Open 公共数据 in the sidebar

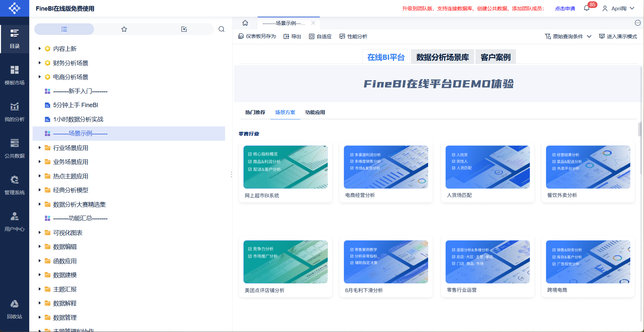(x=15, y=149)
